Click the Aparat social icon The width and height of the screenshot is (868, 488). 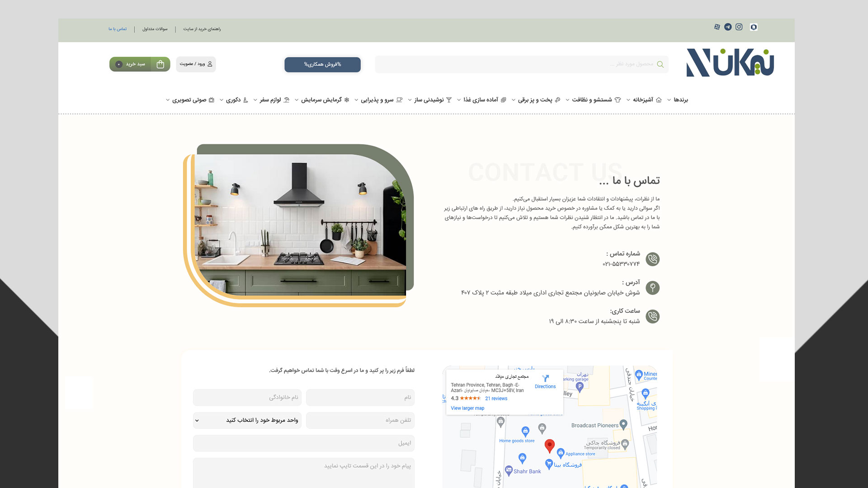click(717, 27)
